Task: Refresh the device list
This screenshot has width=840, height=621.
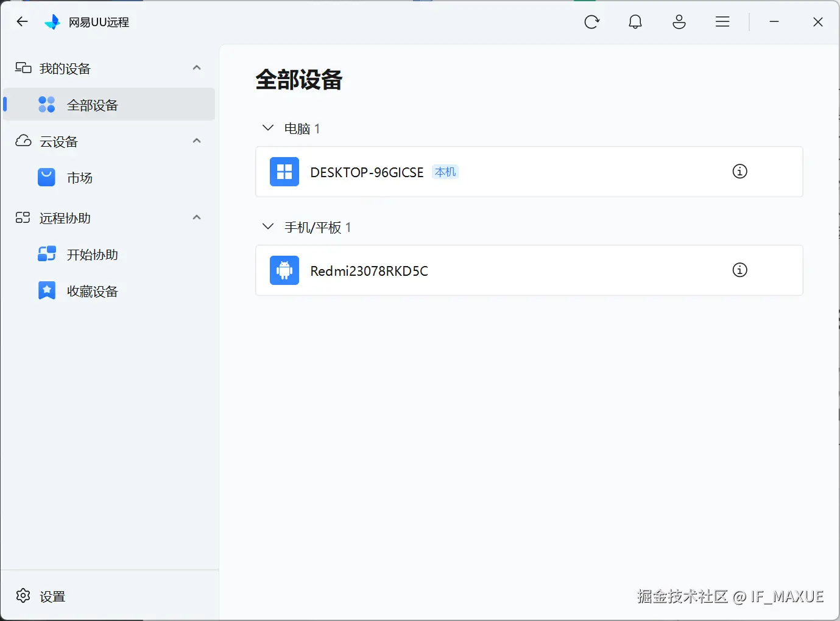Action: tap(591, 22)
